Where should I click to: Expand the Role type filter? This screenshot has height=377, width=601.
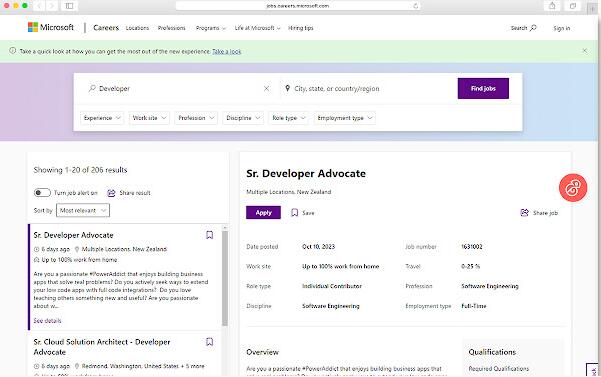(289, 118)
